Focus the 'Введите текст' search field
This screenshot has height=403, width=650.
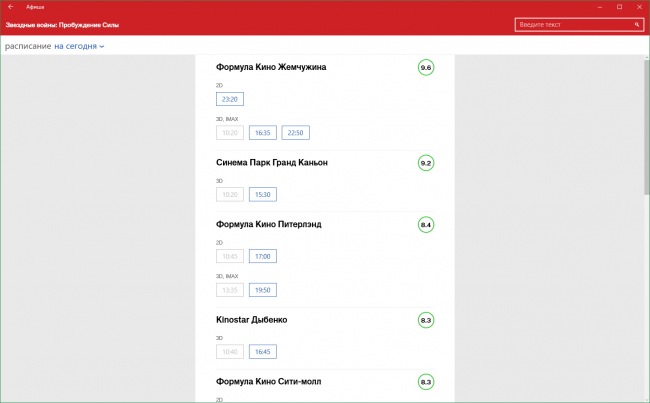[x=579, y=25]
